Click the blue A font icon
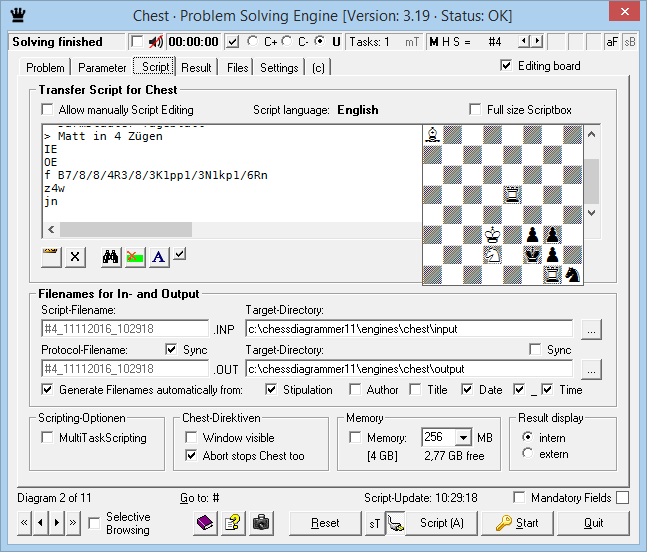The image size is (647, 552). click(x=159, y=257)
